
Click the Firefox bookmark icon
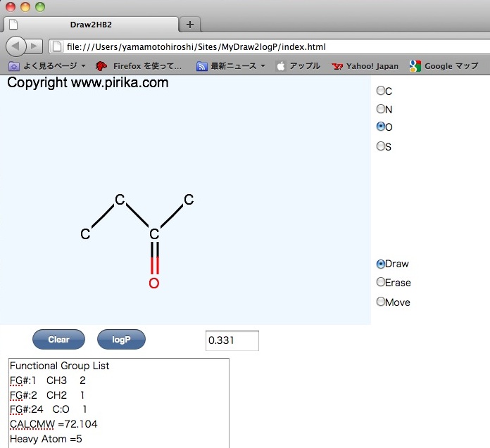pos(101,66)
